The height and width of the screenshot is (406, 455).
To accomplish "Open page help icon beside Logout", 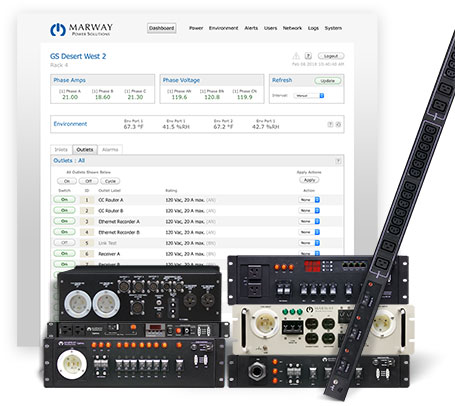I will (x=308, y=56).
